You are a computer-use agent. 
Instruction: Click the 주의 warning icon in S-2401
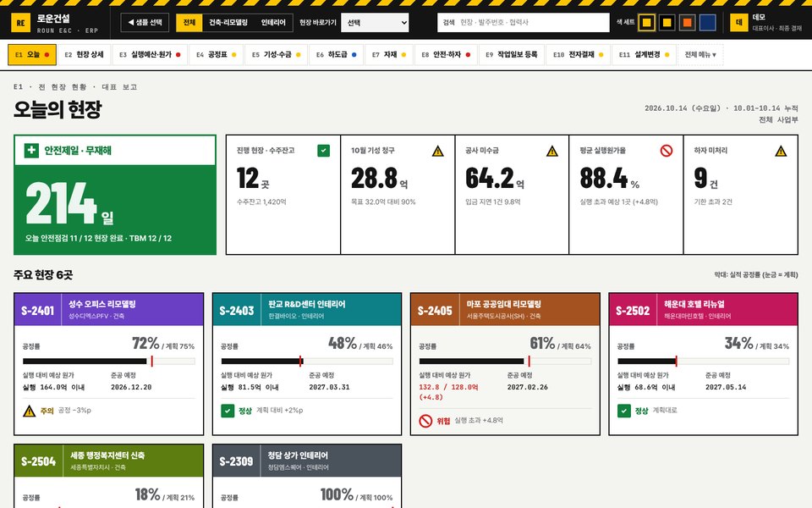[30, 411]
